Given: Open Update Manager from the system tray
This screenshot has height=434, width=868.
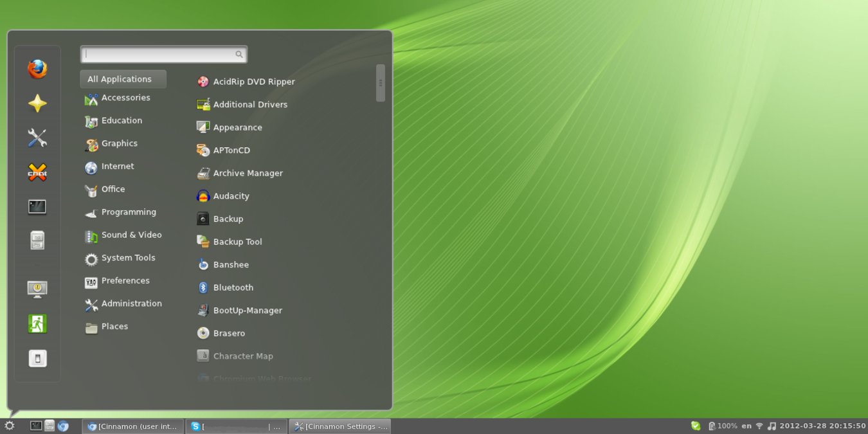Looking at the screenshot, I should click(695, 426).
